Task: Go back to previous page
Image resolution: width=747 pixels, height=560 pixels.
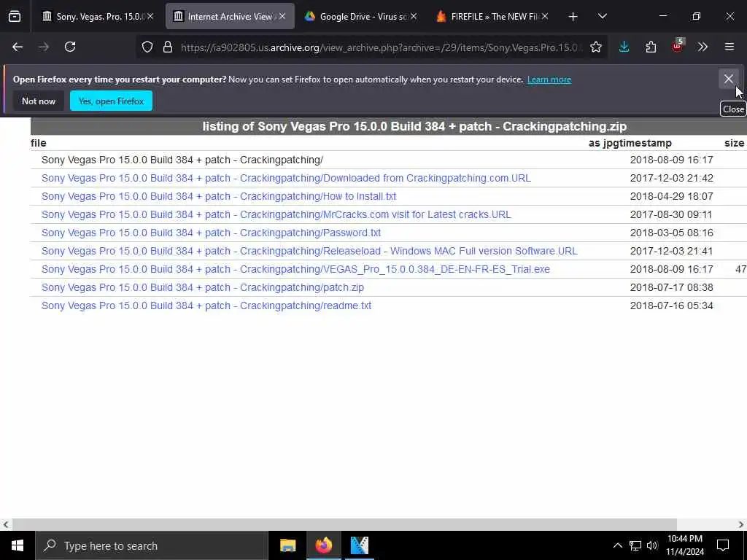Action: click(18, 47)
